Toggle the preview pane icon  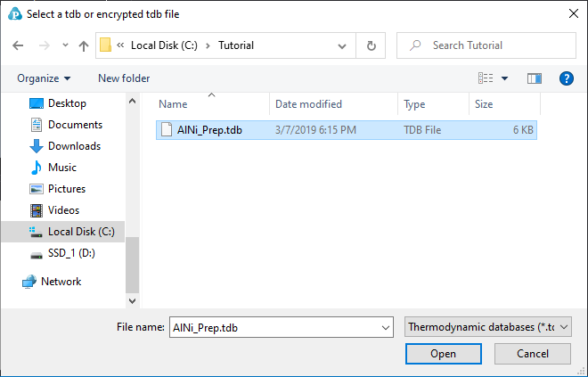tap(535, 78)
